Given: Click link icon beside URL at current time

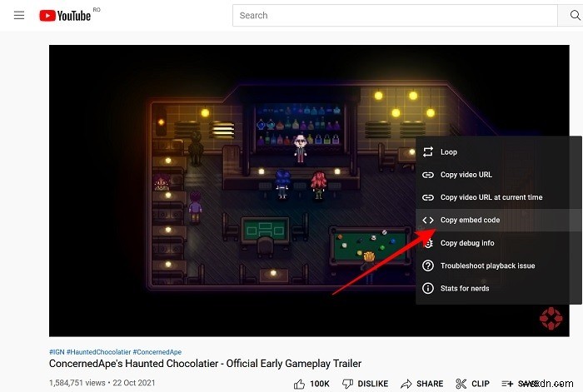Looking at the screenshot, I should click(428, 197).
